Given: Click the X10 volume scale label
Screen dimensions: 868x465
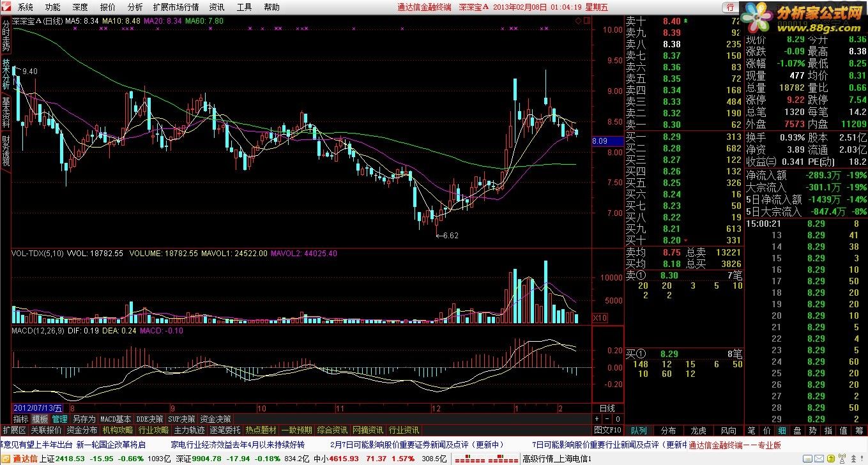Looking at the screenshot, I should tap(600, 317).
